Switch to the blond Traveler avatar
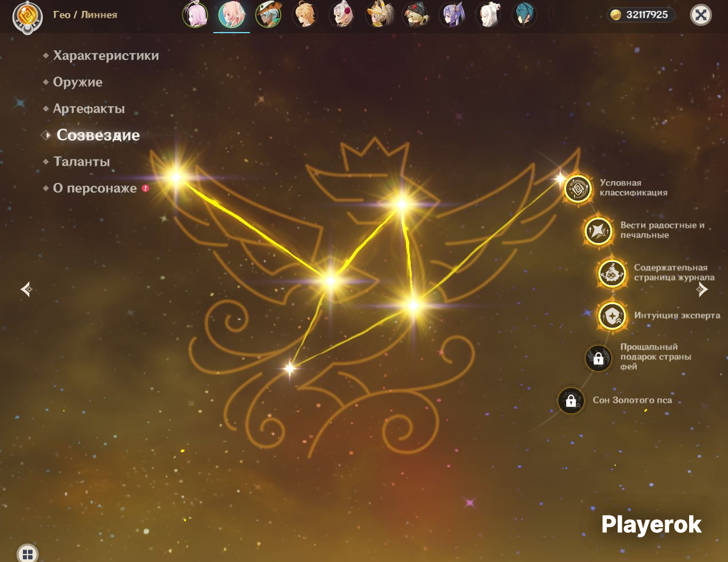The height and width of the screenshot is (562, 728). click(305, 14)
